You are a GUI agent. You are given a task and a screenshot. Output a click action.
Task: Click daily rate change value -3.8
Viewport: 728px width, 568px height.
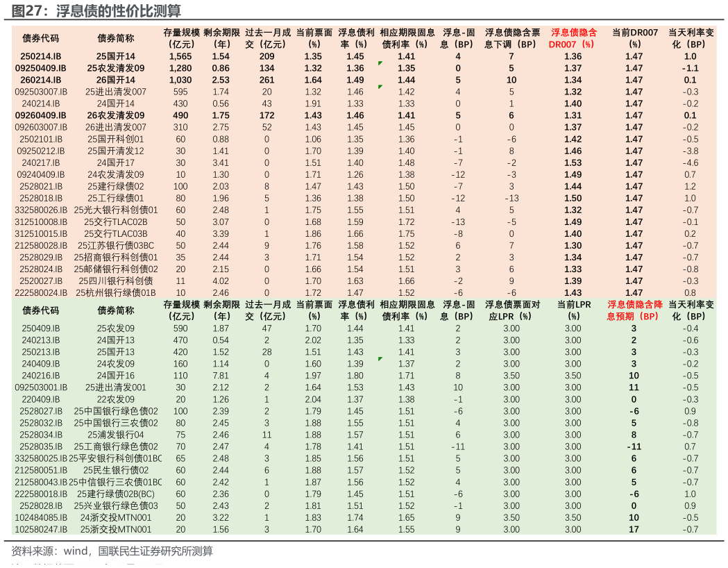[691, 151]
